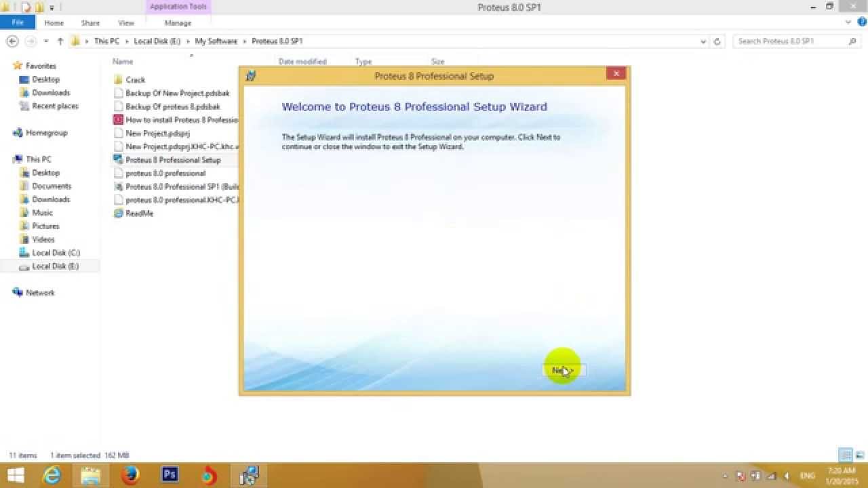Click This PC in the address breadcrumb
This screenshot has height=488, width=868.
coord(106,41)
